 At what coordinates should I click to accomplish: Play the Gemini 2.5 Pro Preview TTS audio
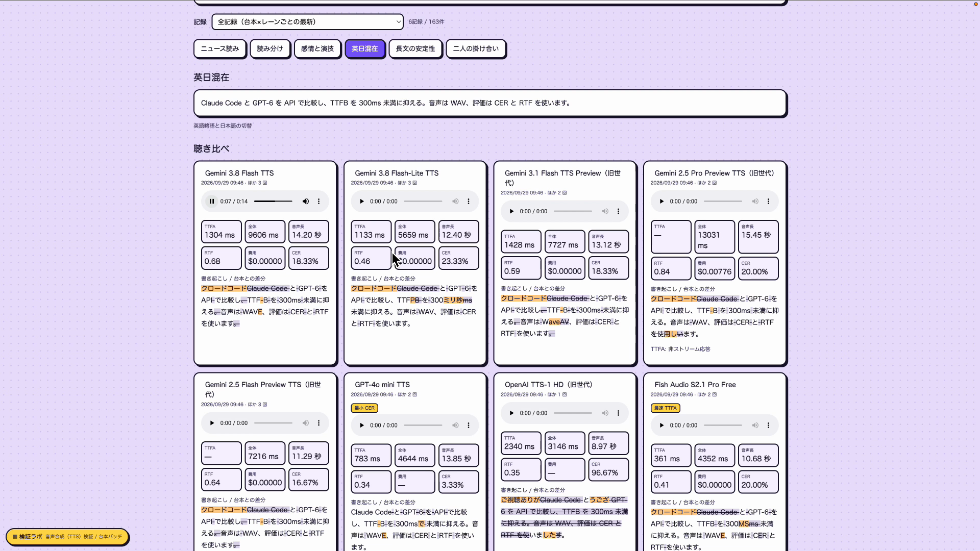coord(661,202)
